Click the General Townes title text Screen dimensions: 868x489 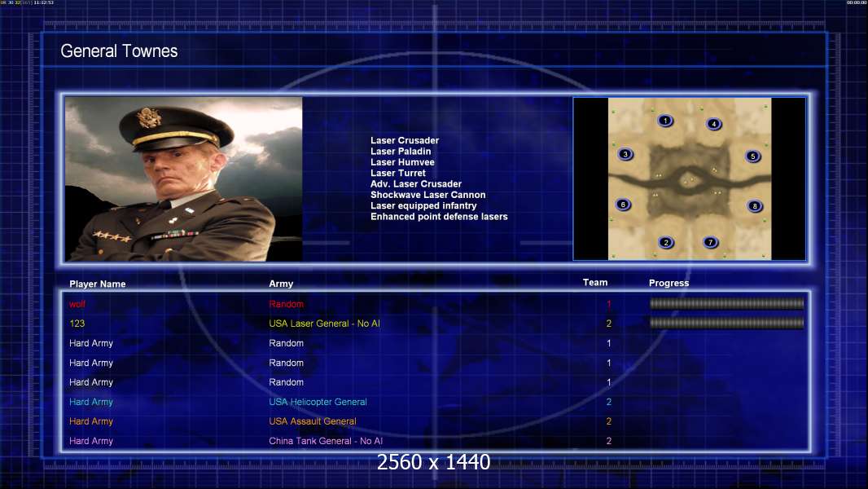pyautogui.click(x=119, y=51)
